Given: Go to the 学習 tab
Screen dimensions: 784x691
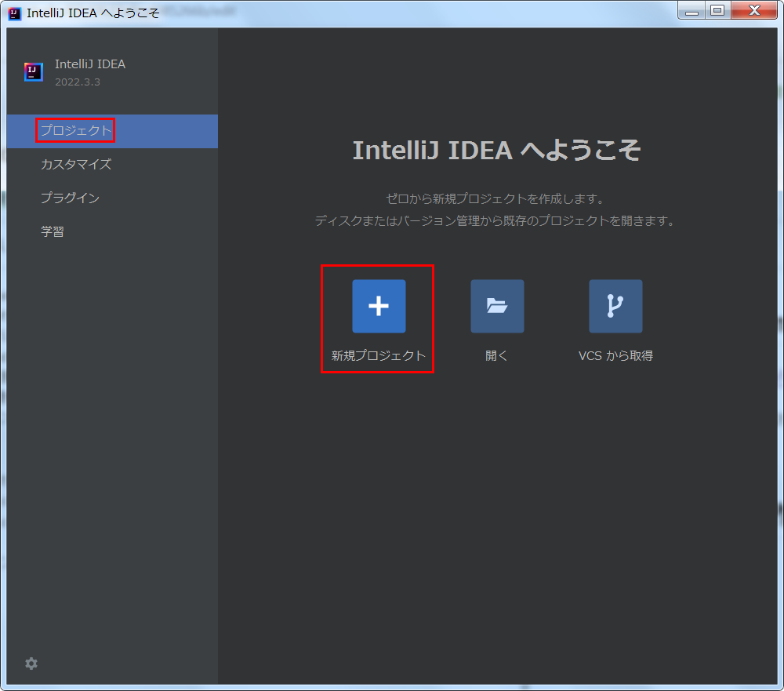Looking at the screenshot, I should [x=112, y=231].
